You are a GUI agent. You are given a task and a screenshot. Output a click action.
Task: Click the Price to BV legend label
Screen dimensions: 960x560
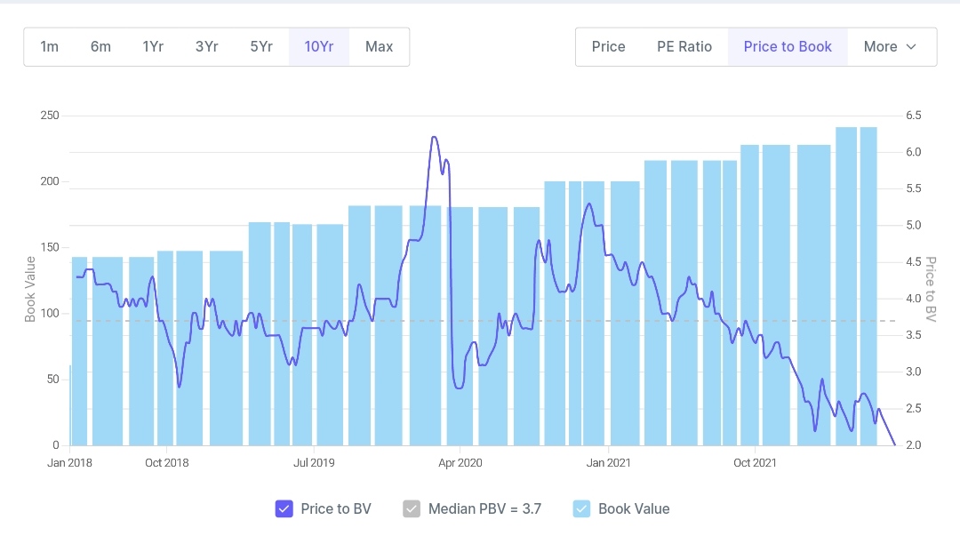336,509
